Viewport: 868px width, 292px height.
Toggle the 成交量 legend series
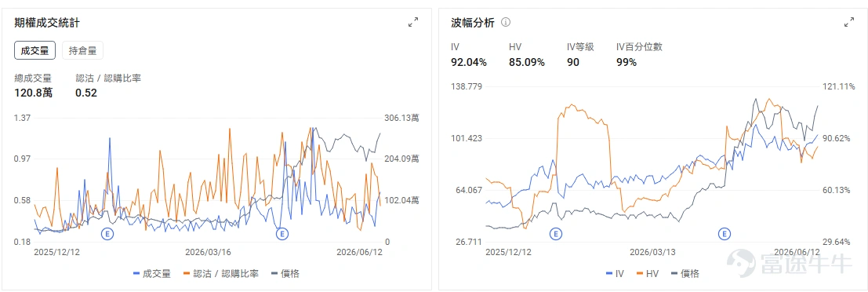[152, 273]
